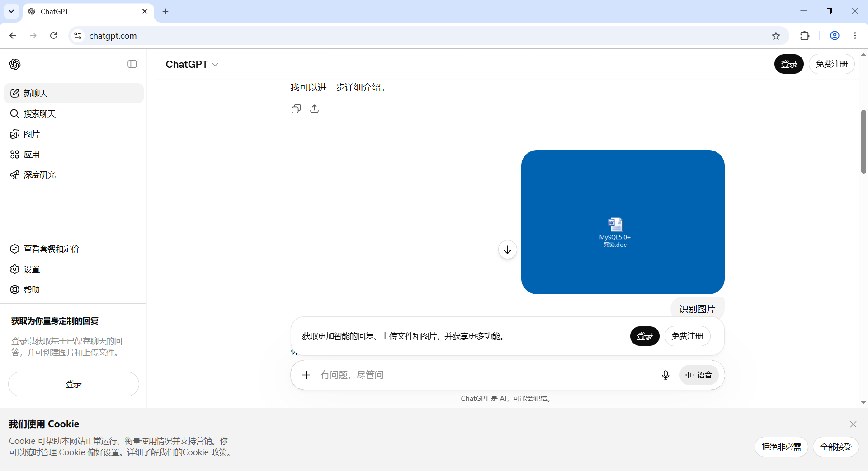Share the response with the share icon
The height and width of the screenshot is (471, 868).
coord(315,108)
